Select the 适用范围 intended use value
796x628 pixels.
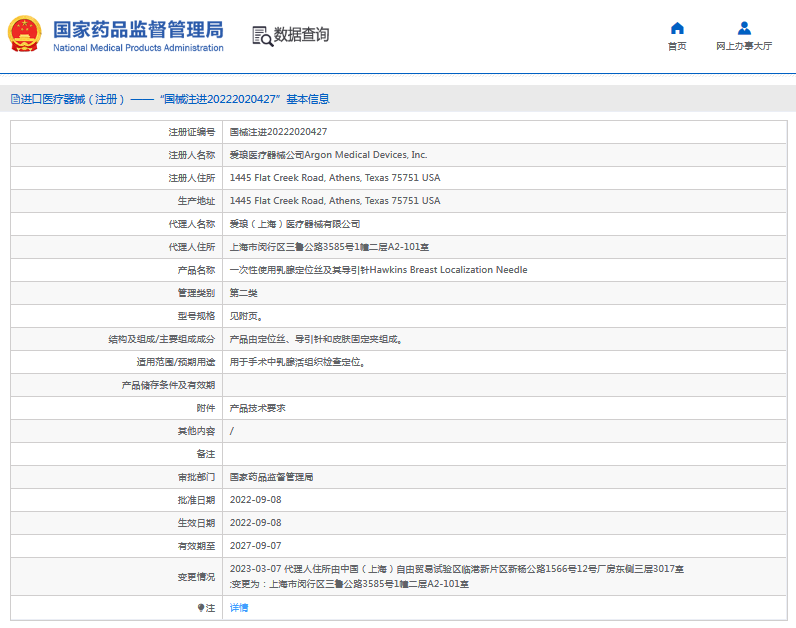[x=297, y=362]
